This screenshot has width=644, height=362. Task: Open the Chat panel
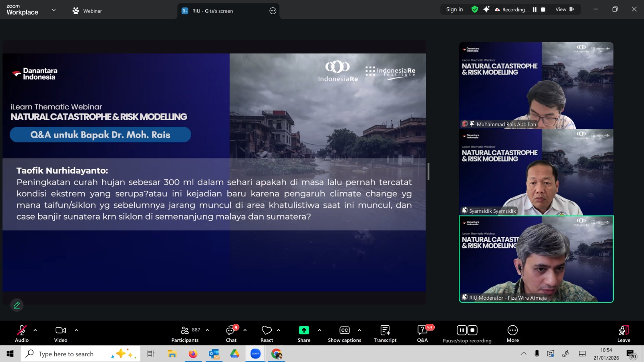231,334
